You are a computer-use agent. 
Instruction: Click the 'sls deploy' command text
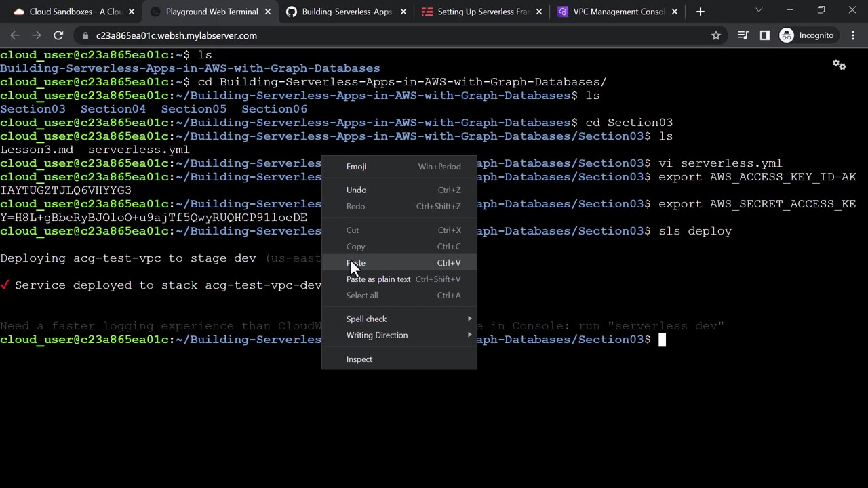(x=695, y=231)
